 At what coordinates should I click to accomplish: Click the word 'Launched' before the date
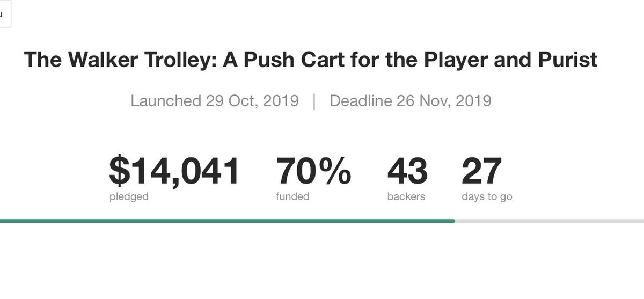tap(166, 101)
